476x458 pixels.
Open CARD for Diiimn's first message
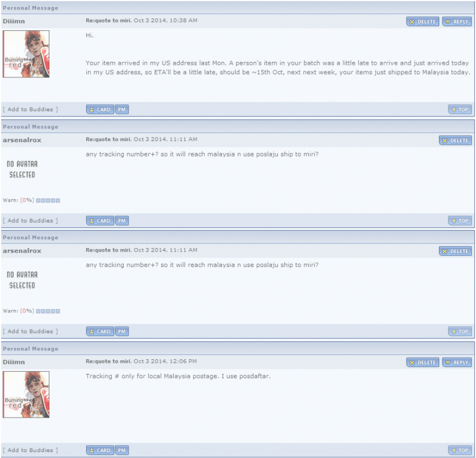click(x=100, y=109)
